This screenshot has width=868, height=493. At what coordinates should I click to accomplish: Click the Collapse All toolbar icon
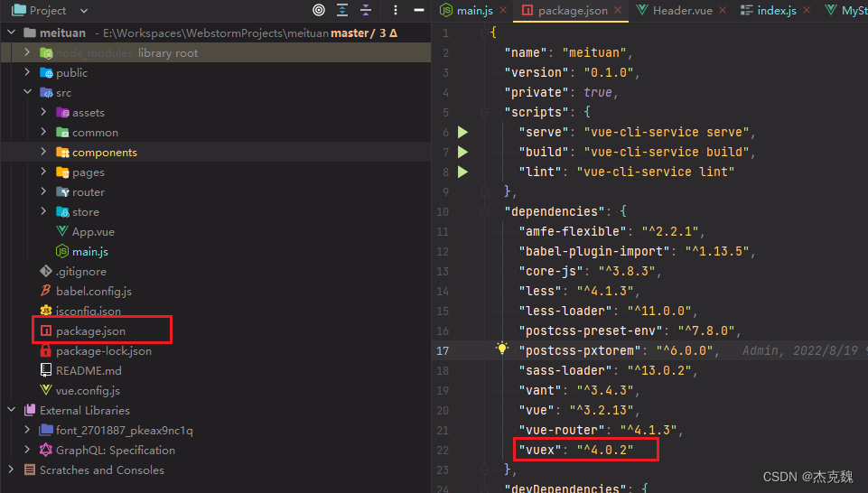pos(366,10)
